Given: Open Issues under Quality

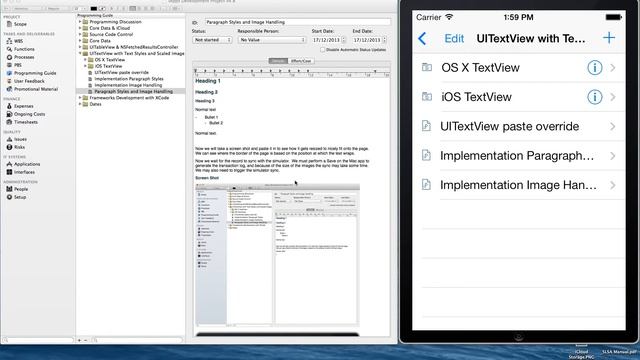Looking at the screenshot, I should pos(17,139).
